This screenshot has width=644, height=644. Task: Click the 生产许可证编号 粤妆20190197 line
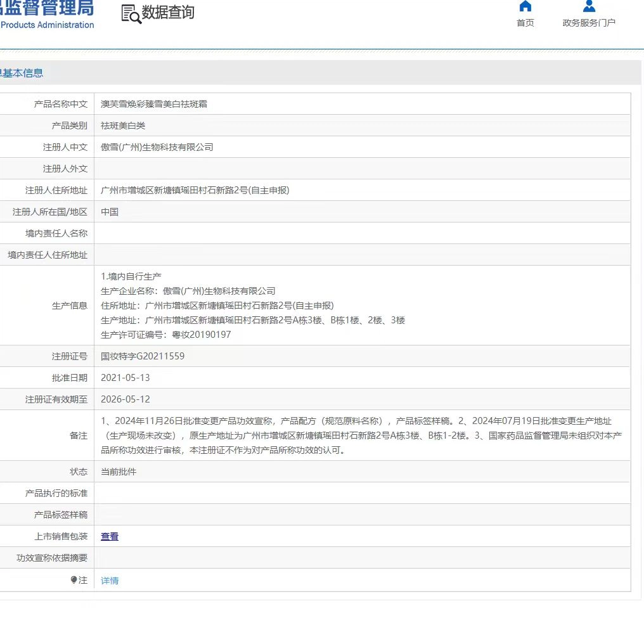166,335
